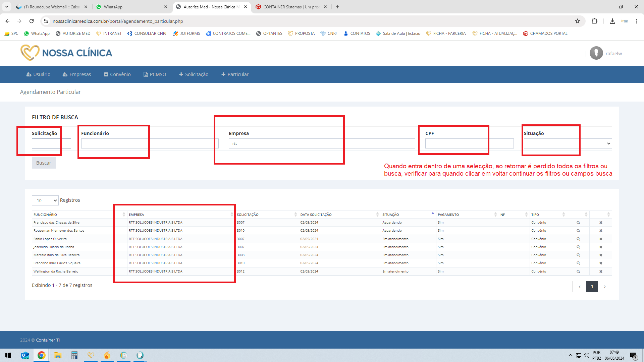Focus the CPF input field
Image resolution: width=644 pixels, height=362 pixels.
[x=469, y=143]
